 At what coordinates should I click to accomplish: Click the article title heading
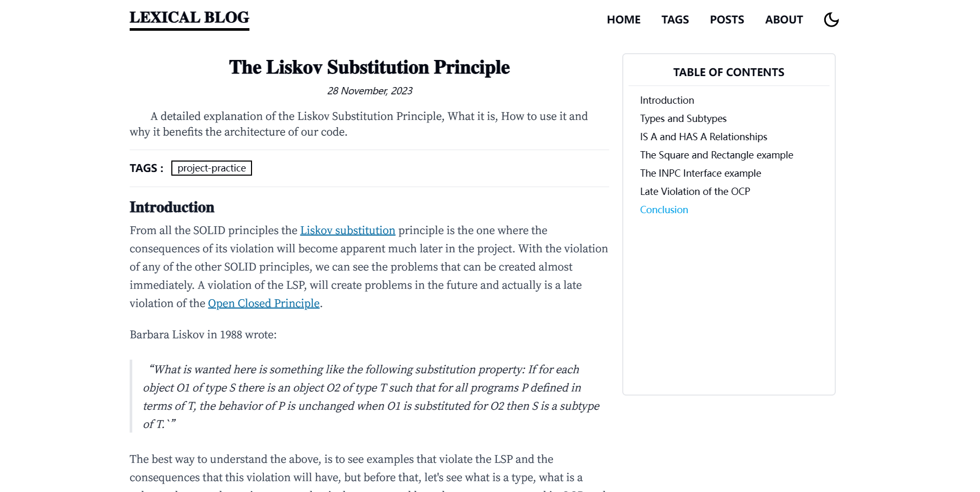[369, 67]
